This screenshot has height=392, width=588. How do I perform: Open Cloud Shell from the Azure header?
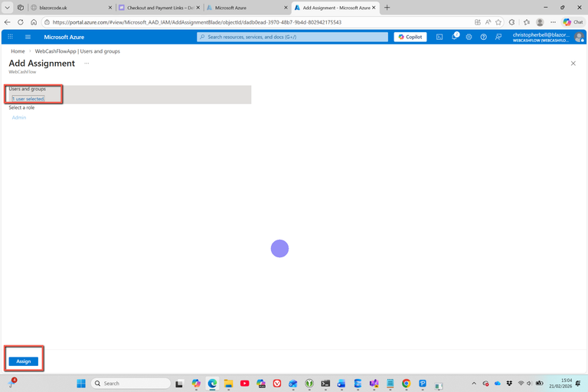click(439, 37)
